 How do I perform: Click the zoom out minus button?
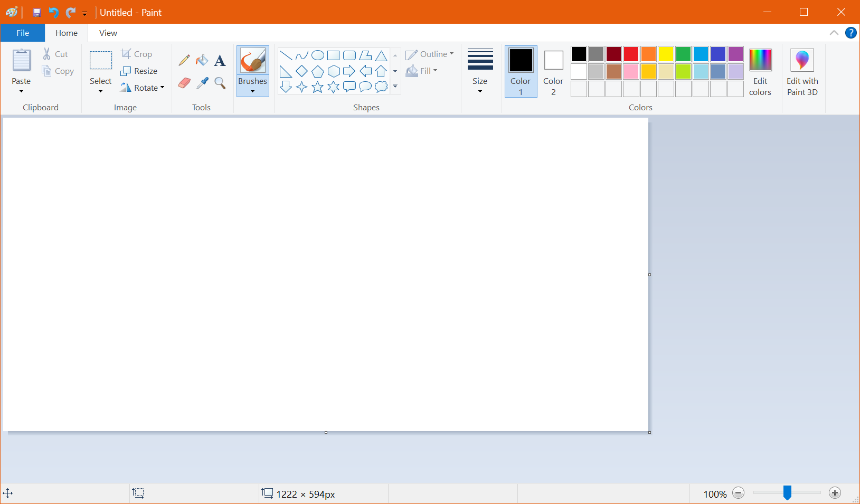tap(739, 493)
